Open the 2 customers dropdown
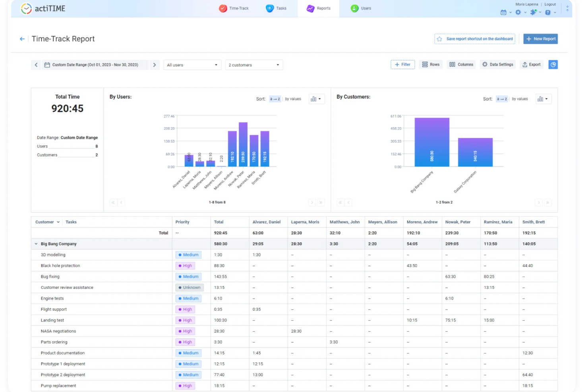This screenshot has height=392, width=588. (254, 65)
